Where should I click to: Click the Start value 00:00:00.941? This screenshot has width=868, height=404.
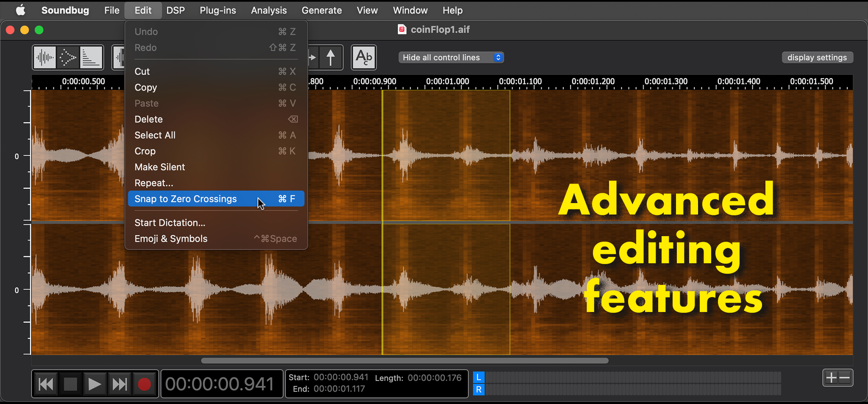tap(341, 377)
